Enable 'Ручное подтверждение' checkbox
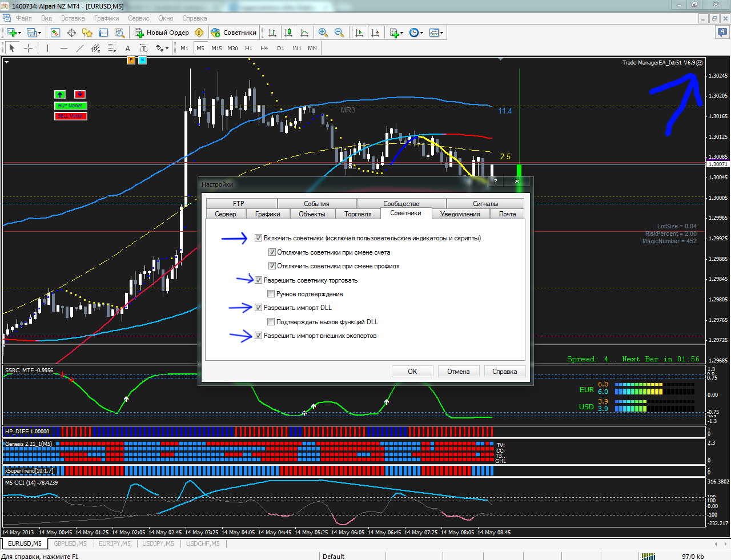This screenshot has width=731, height=560. pyautogui.click(x=271, y=294)
